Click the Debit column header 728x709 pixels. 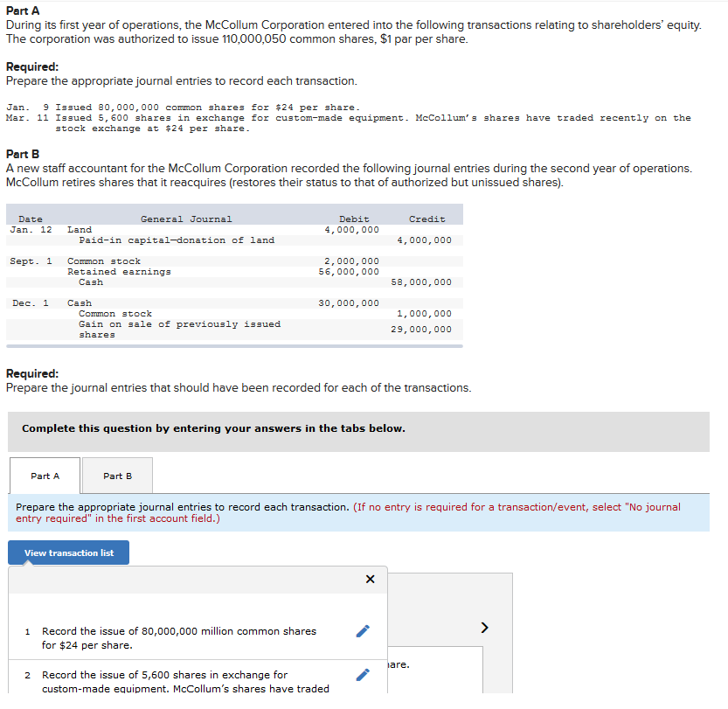[354, 219]
